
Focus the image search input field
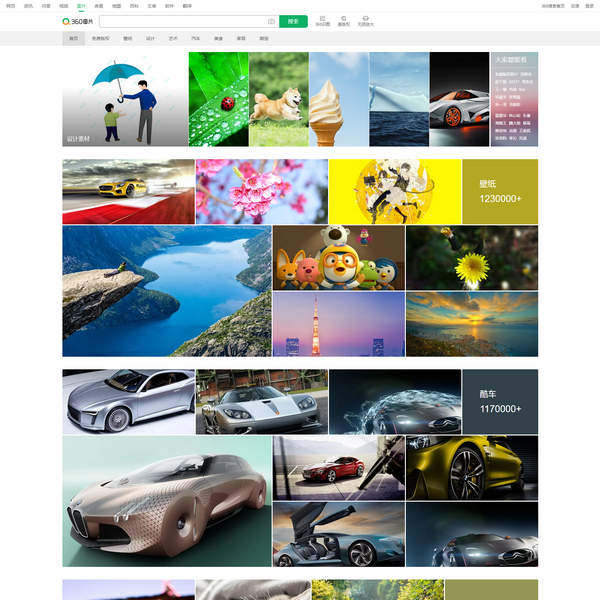pyautogui.click(x=182, y=21)
